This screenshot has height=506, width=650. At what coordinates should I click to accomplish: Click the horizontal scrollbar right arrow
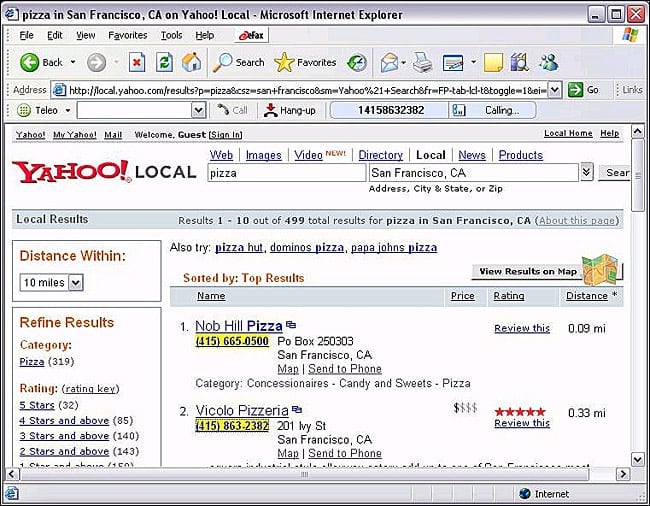[x=622, y=474]
